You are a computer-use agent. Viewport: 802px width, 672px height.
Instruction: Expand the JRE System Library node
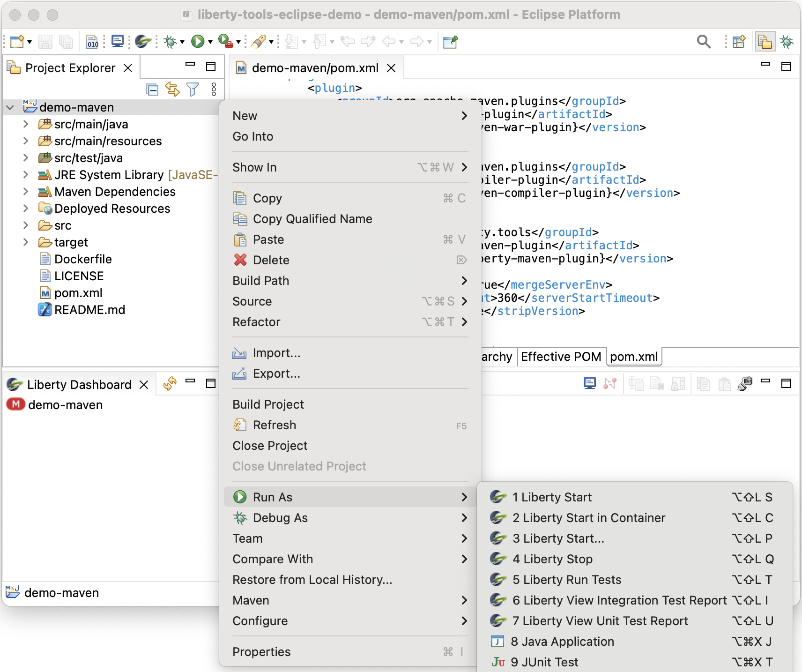pos(26,175)
